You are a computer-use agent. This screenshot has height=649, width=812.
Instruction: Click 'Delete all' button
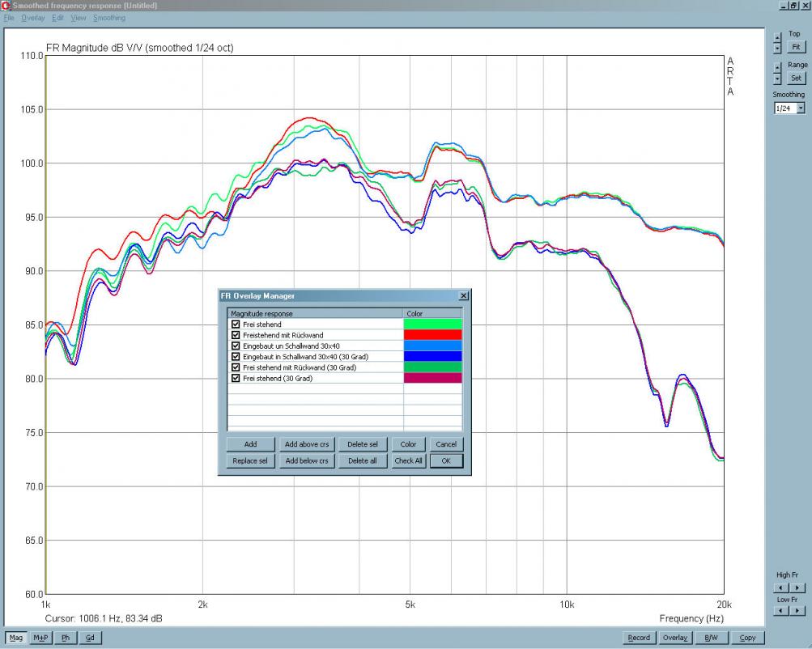(x=363, y=460)
